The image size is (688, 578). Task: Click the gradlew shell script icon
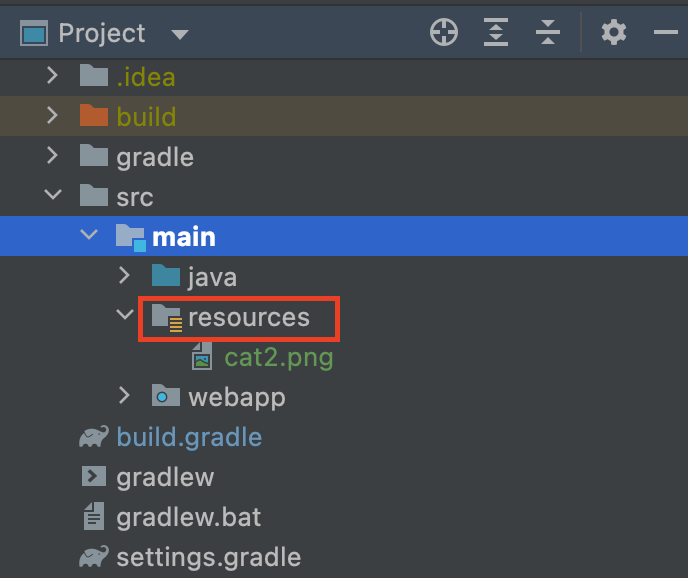click(x=94, y=477)
